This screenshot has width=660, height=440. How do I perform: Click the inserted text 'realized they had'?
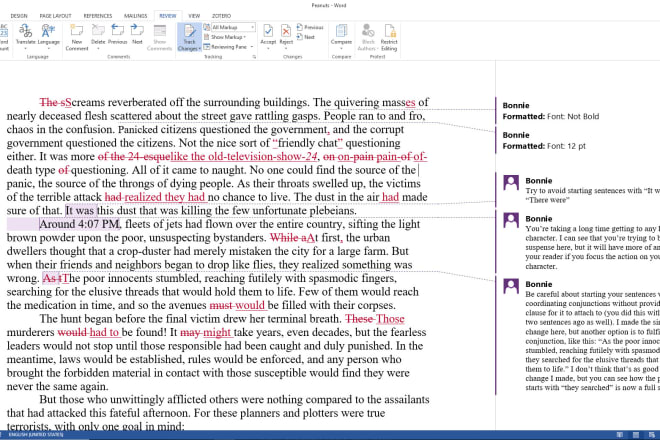point(165,197)
